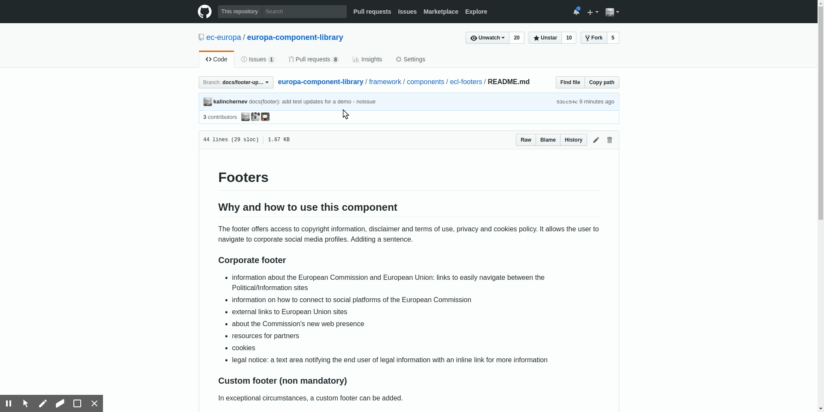Select the recorder rectangle tool
This screenshot has height=412, width=824.
tap(77, 404)
